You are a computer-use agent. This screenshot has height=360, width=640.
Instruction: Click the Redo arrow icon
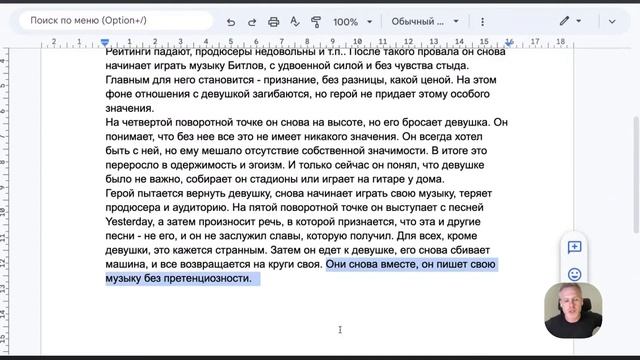point(252,22)
